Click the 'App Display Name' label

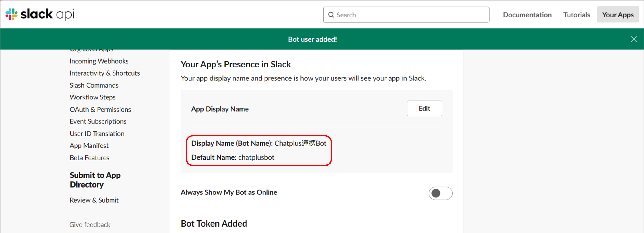point(220,109)
